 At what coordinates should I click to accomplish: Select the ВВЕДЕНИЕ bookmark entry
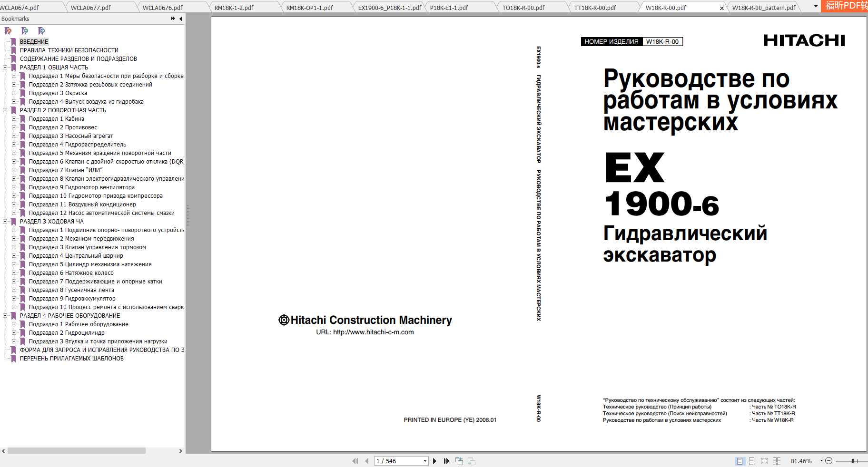click(33, 41)
